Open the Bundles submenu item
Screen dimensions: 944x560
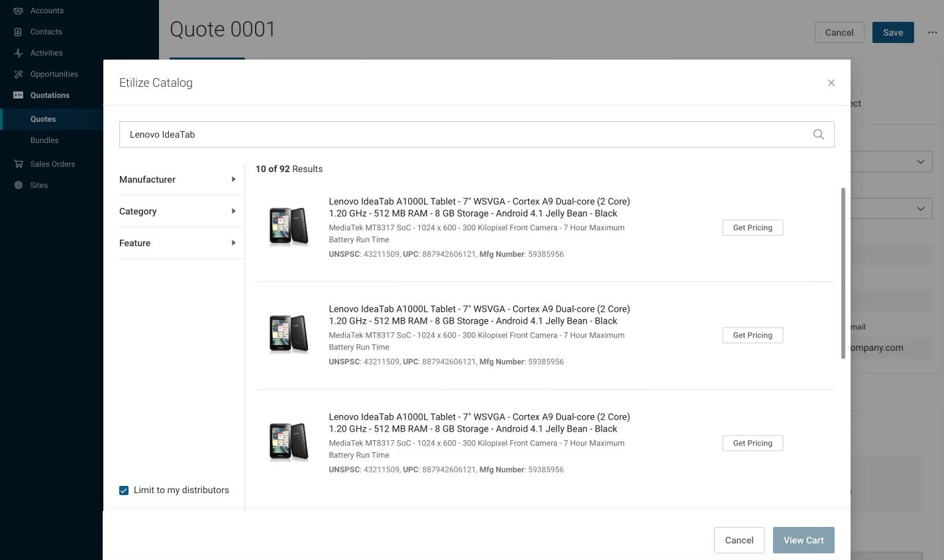tap(44, 140)
